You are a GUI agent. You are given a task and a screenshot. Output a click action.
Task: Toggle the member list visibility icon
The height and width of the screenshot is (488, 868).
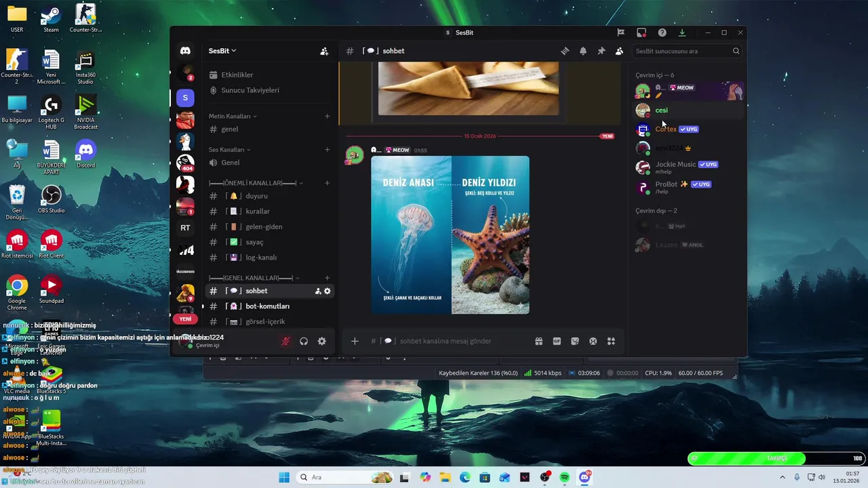pos(619,51)
